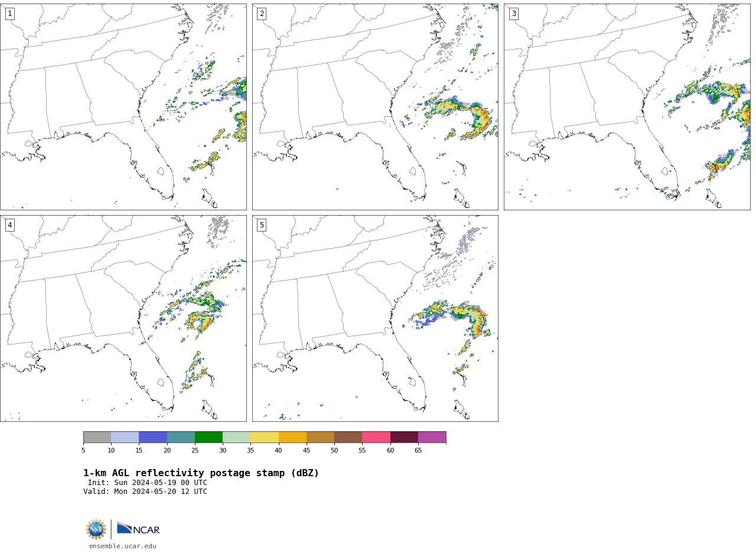
Task: Click the yellow 35-40 dBZ swatch
Action: pyautogui.click(x=265, y=437)
